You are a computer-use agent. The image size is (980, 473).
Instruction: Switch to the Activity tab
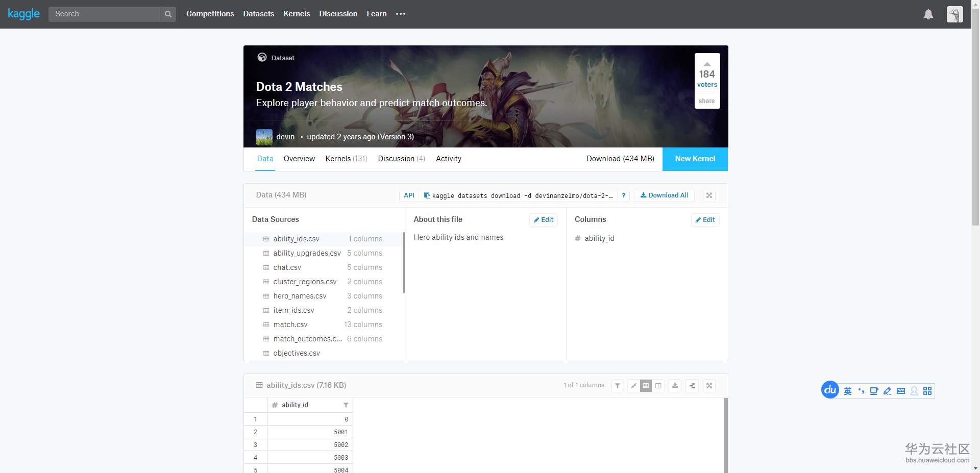pyautogui.click(x=449, y=159)
